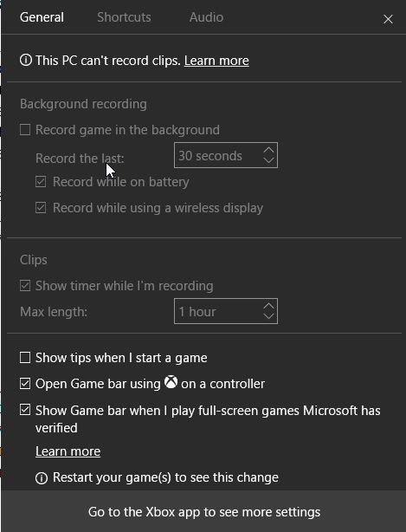The width and height of the screenshot is (406, 532).
Task: Toggle Record while on battery checkbox
Action: click(41, 181)
